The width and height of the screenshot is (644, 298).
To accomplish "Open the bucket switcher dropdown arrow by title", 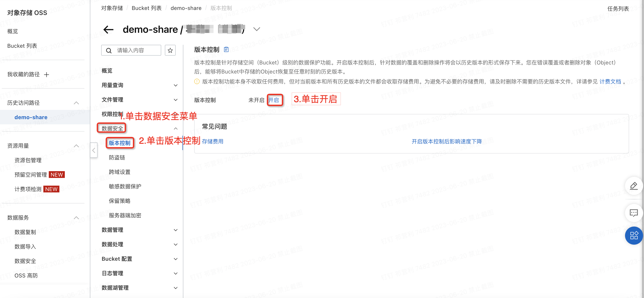I will (257, 29).
